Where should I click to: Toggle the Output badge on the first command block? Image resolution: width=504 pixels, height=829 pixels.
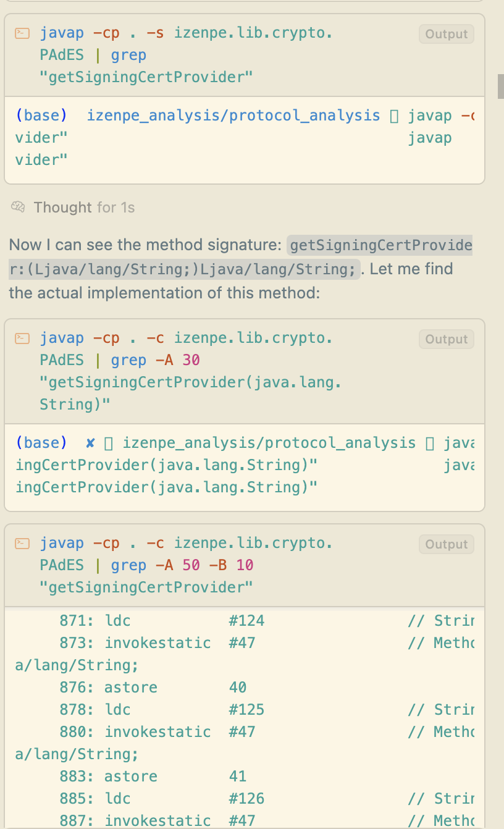coord(446,34)
